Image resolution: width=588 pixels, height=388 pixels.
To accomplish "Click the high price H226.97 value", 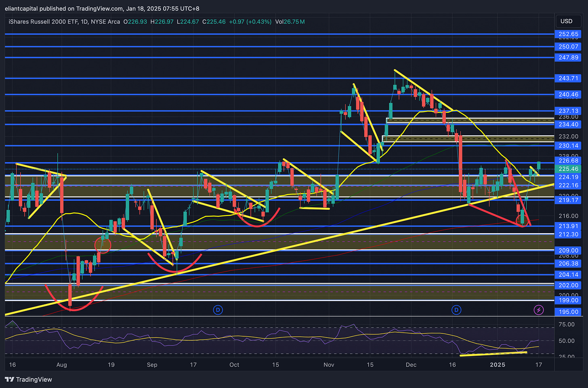I will click(162, 21).
